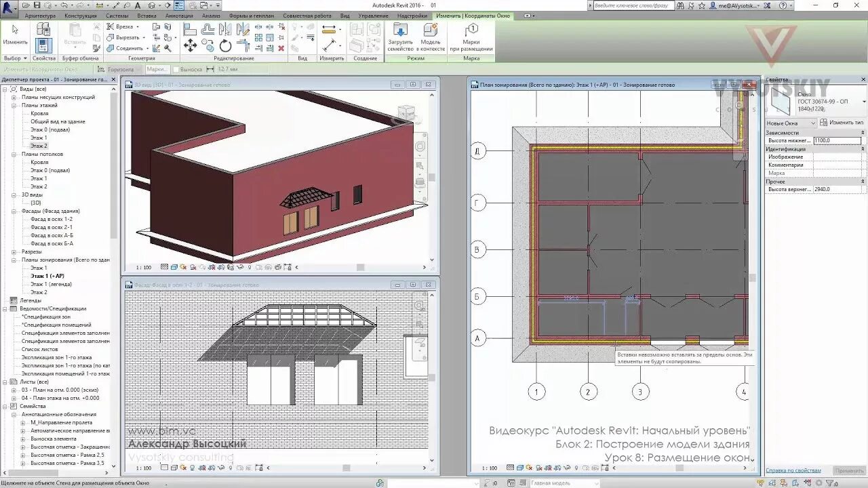Open the Конструкция ribbon tab

click(81, 16)
